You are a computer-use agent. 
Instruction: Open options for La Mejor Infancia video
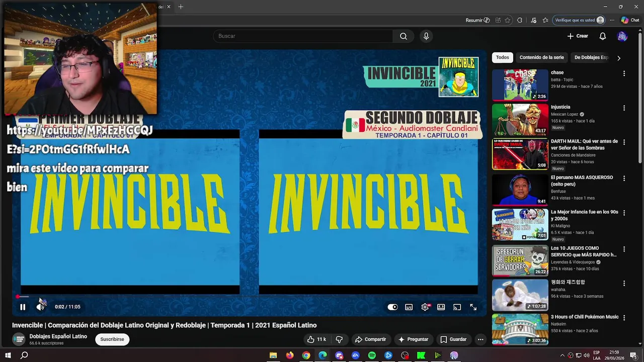[x=624, y=213]
